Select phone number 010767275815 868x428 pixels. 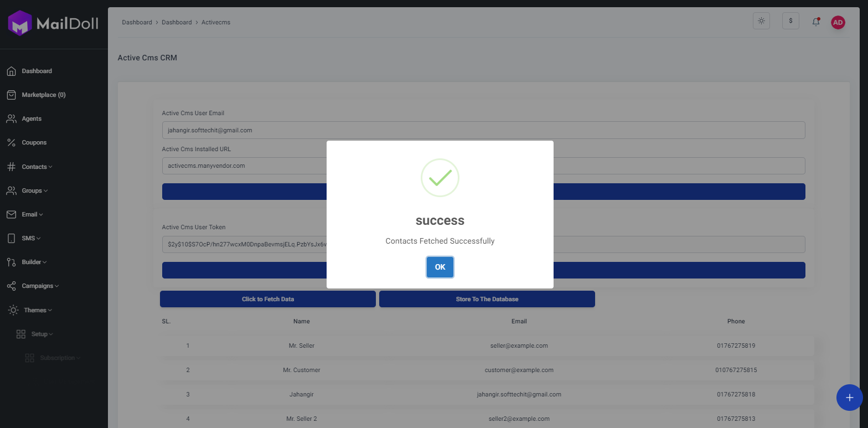[736, 370]
